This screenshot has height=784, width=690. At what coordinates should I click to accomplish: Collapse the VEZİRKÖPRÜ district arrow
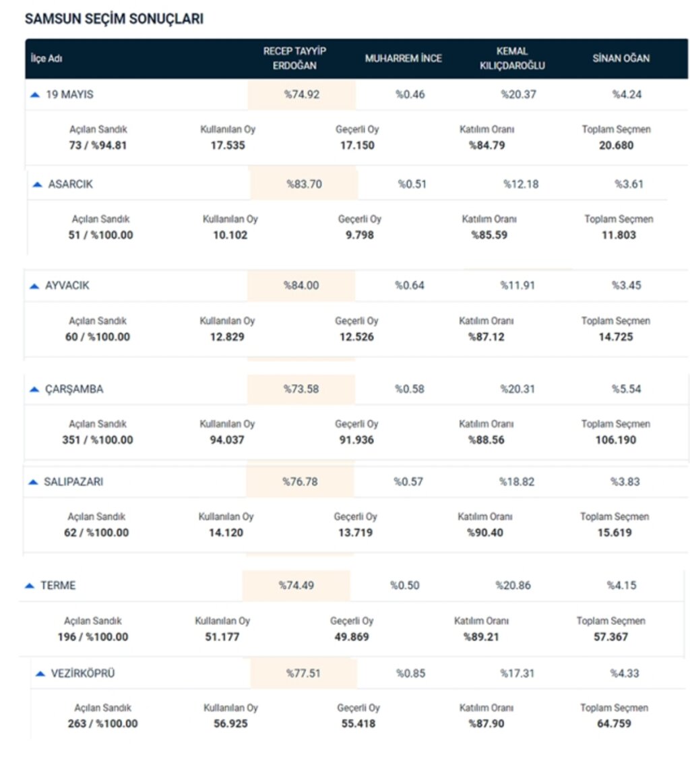point(40,673)
